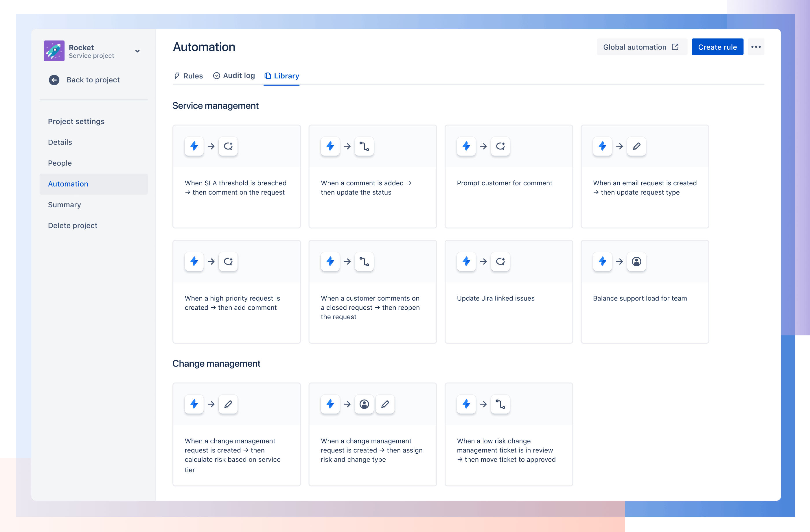Click the person assignment icon on balance support rule
Viewport: 810px width, 532px height.
[x=636, y=261]
